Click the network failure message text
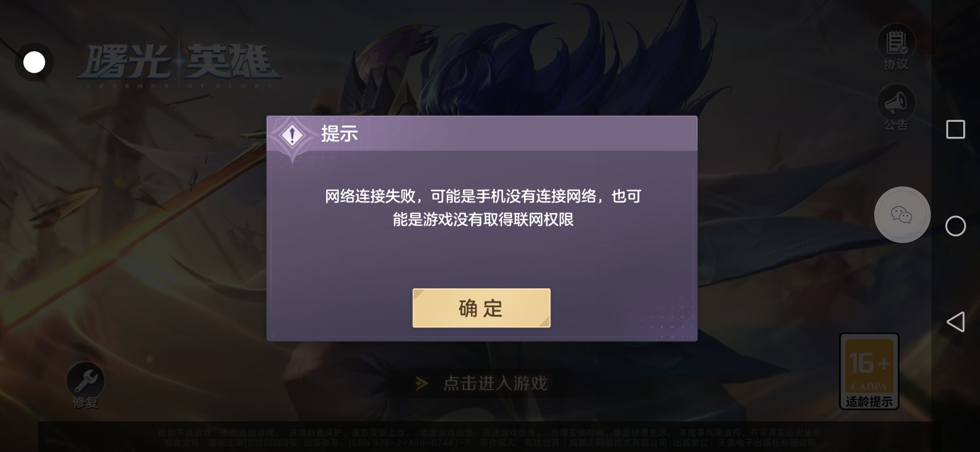This screenshot has height=452, width=980. click(483, 208)
